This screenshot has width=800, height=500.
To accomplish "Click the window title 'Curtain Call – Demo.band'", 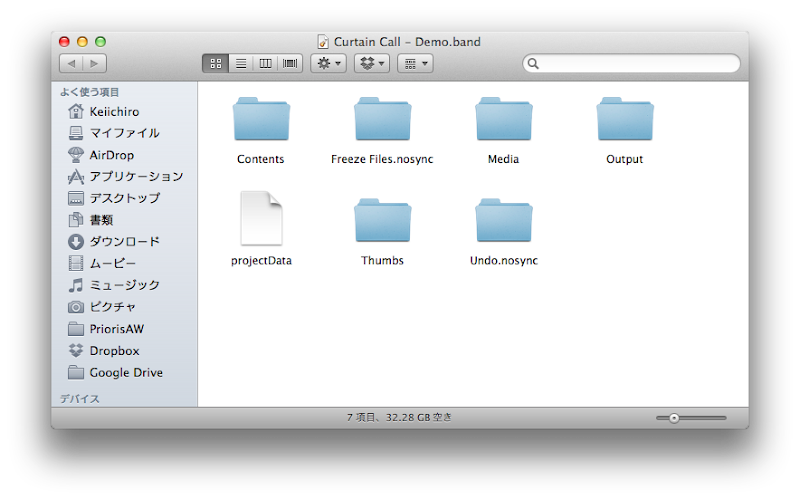I will (x=407, y=42).
